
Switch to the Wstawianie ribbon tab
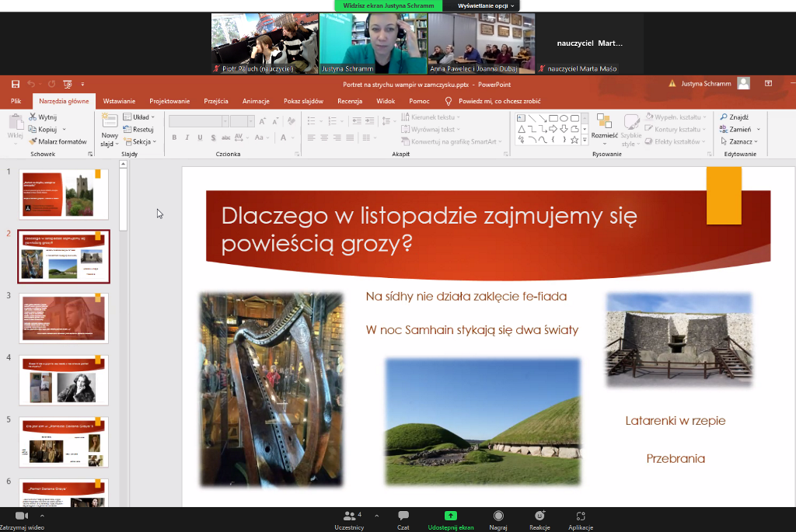[119, 101]
